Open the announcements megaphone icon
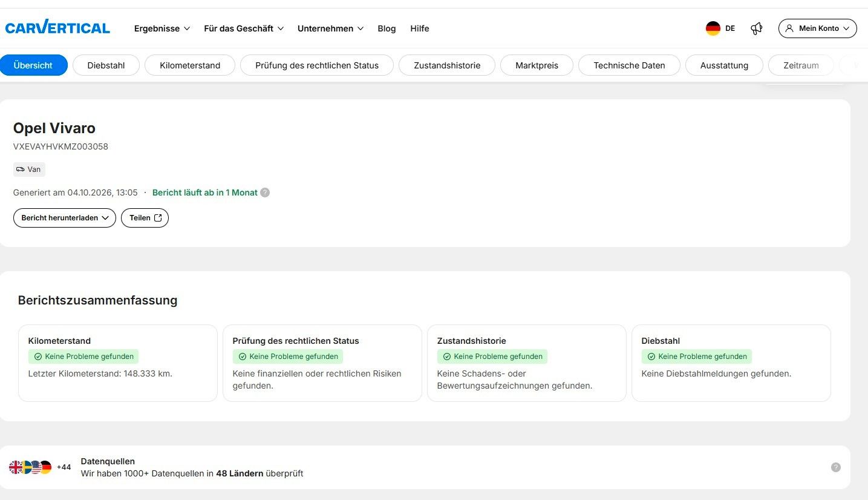Image resolution: width=868 pixels, height=500 pixels. click(x=756, y=28)
